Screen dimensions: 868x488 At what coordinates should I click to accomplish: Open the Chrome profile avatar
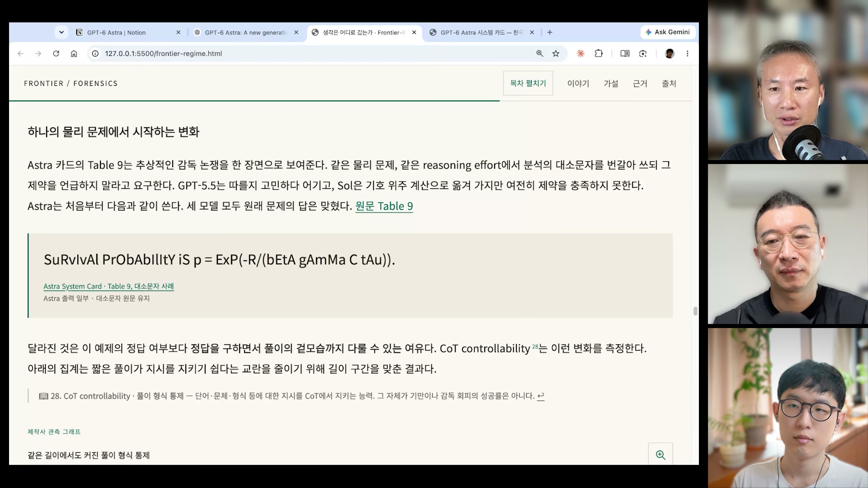tap(670, 53)
